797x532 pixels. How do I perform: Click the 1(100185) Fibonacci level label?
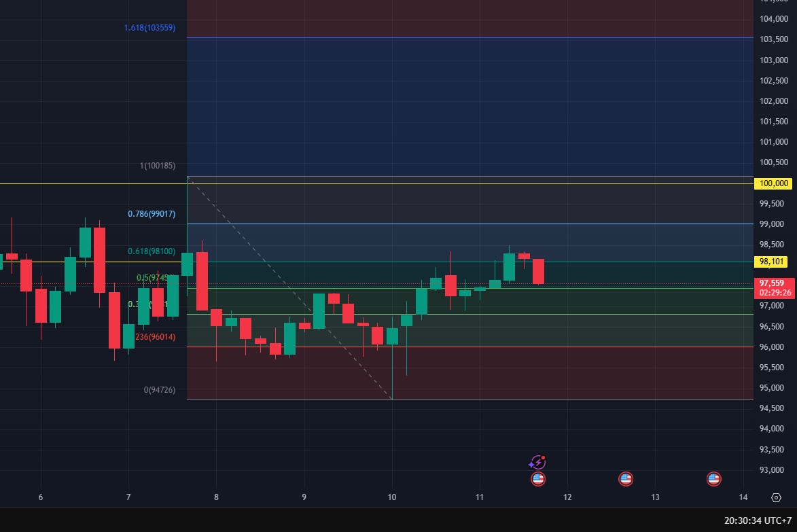157,166
